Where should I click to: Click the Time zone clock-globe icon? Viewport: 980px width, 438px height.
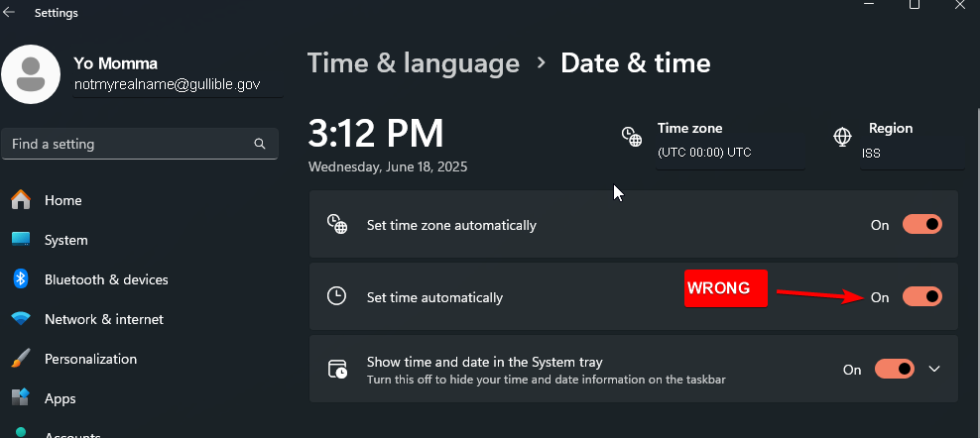[632, 137]
